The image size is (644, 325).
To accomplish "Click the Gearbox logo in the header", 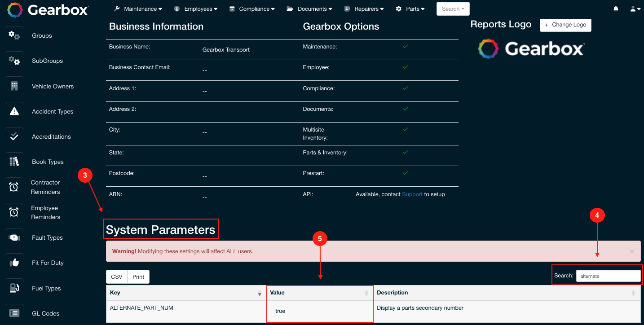I will coord(49,9).
